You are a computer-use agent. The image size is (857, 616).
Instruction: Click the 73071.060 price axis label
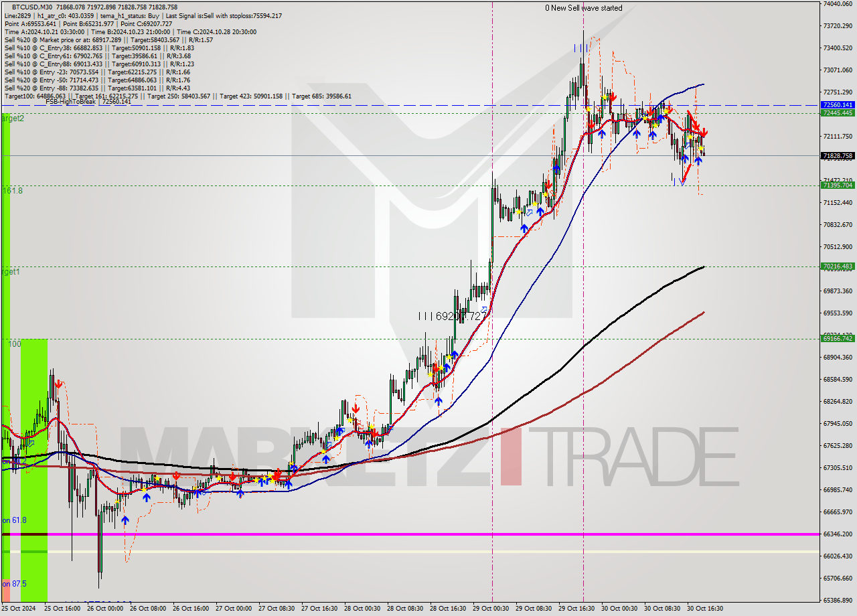(x=838, y=70)
